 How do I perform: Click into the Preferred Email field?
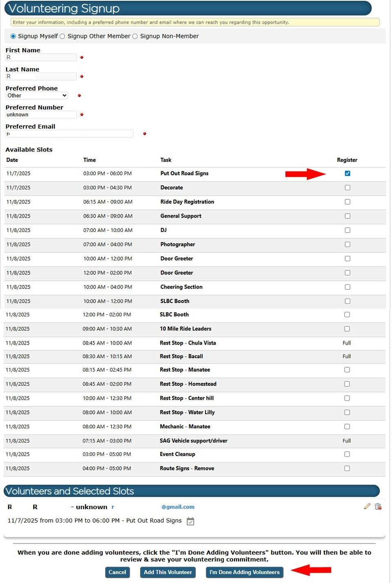point(69,134)
